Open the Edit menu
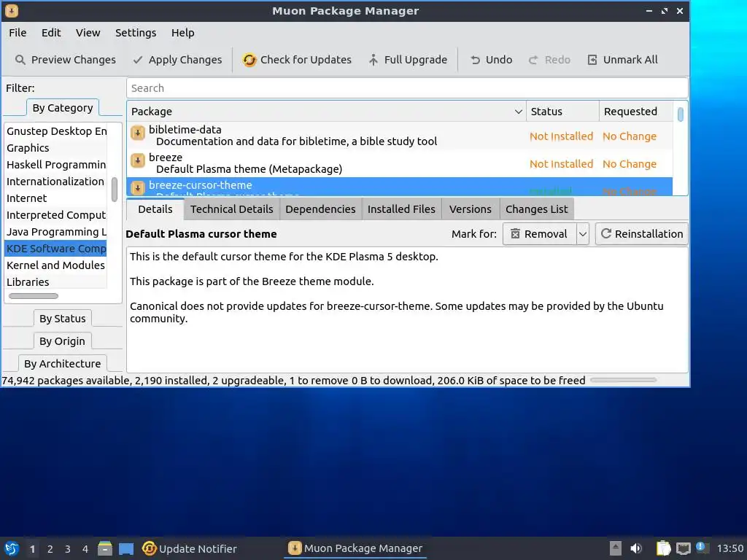The height and width of the screenshot is (560, 747). [51, 33]
